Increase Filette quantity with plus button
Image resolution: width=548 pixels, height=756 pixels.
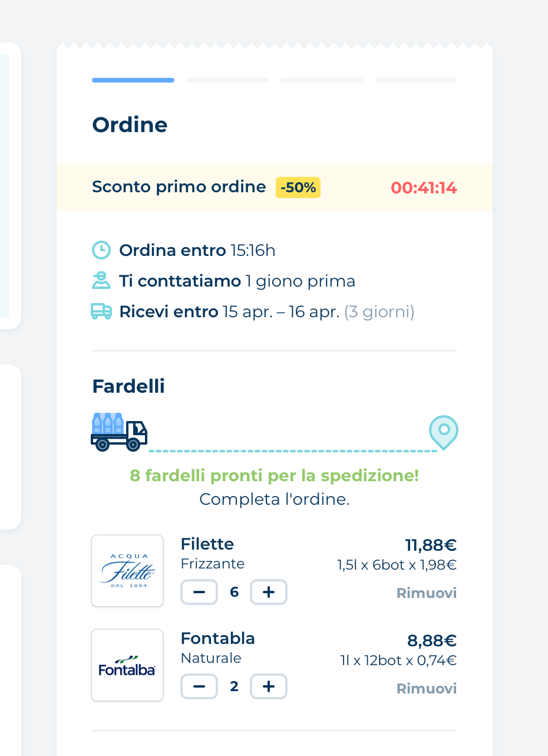click(x=269, y=592)
